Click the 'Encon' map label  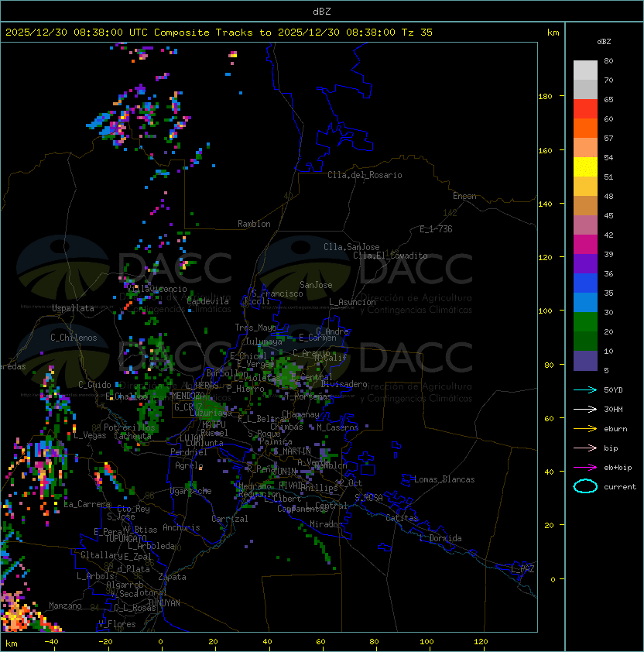tap(464, 196)
